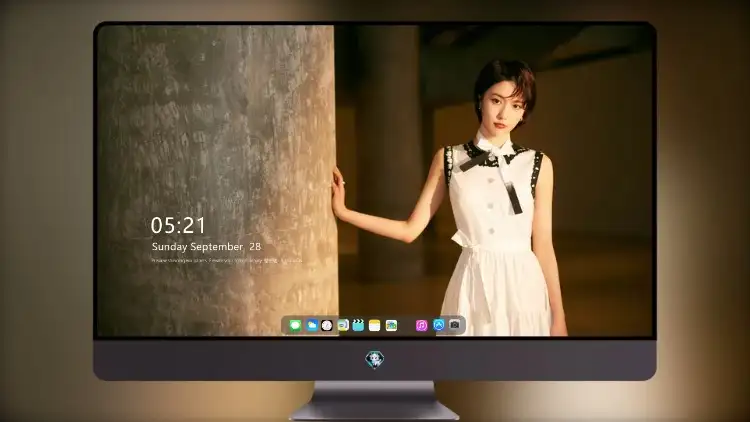Launch the clapperboard video app in dock

(358, 326)
